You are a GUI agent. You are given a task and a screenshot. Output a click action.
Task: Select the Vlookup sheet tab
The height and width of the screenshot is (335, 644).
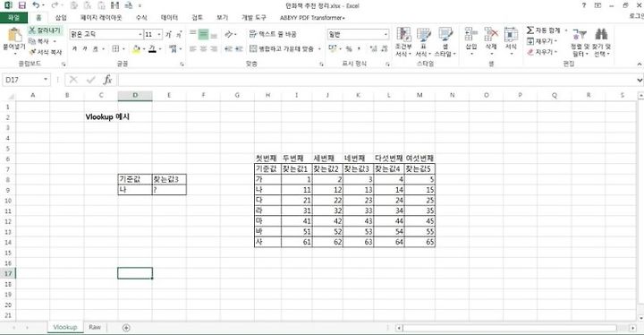pos(65,327)
